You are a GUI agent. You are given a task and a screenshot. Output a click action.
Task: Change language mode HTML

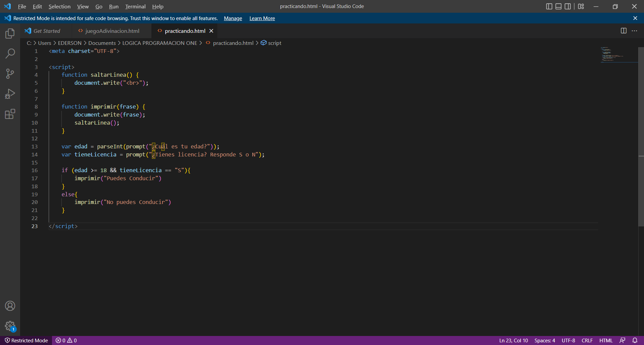[606, 340]
